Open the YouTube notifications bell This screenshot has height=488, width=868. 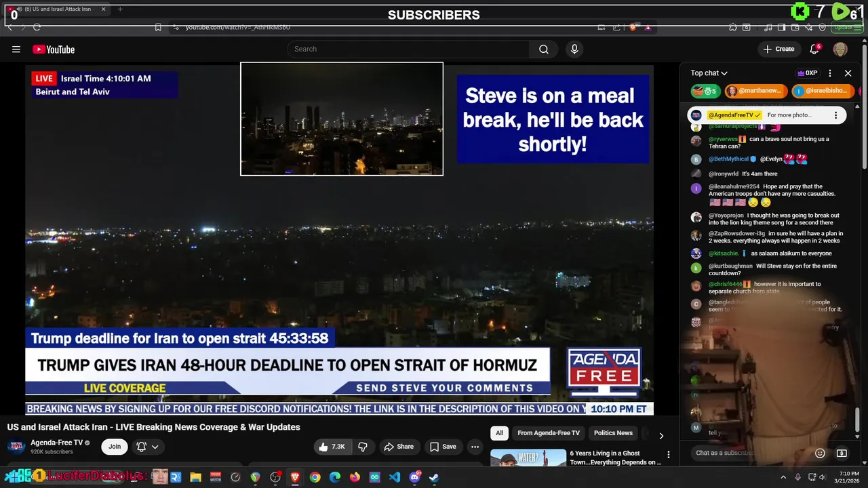(x=814, y=49)
